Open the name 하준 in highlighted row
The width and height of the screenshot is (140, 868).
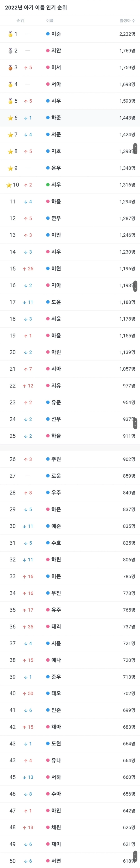click(56, 118)
